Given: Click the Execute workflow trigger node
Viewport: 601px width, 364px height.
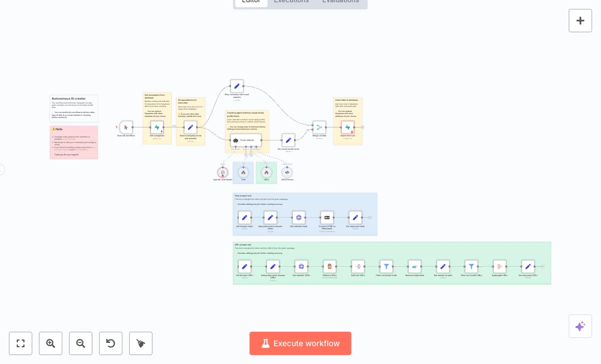Looking at the screenshot, I should (126, 127).
